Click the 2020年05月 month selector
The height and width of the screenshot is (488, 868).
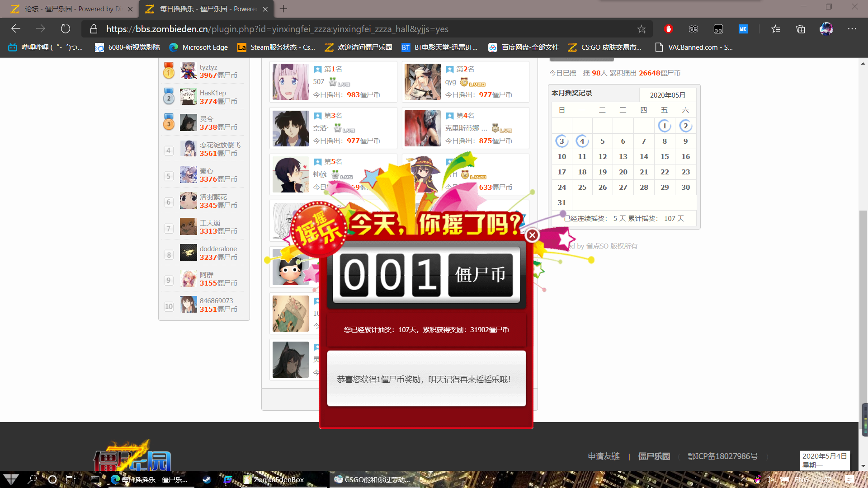tap(667, 95)
